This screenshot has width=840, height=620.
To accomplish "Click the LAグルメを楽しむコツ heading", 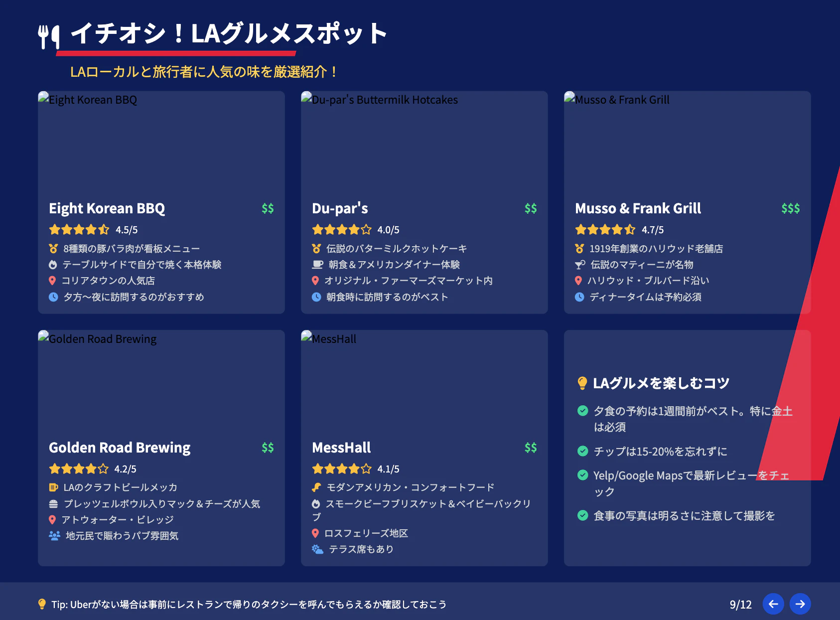I will click(661, 383).
